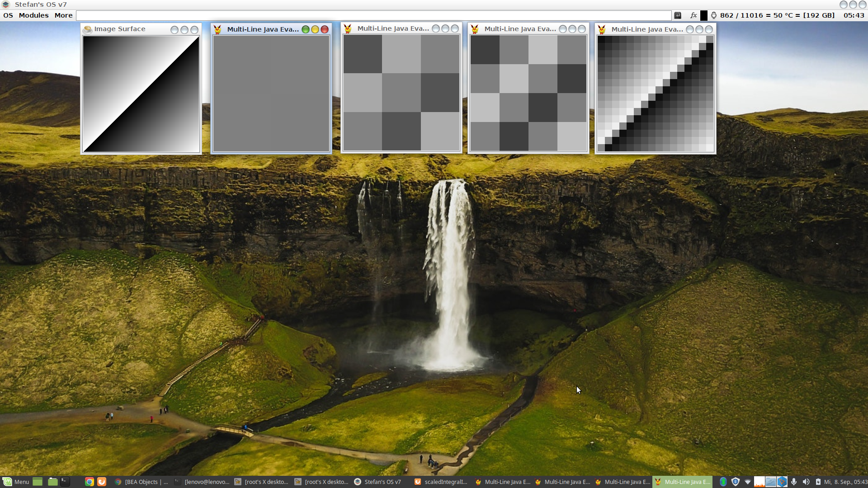
Task: Click the network tray icon
Action: click(x=747, y=482)
